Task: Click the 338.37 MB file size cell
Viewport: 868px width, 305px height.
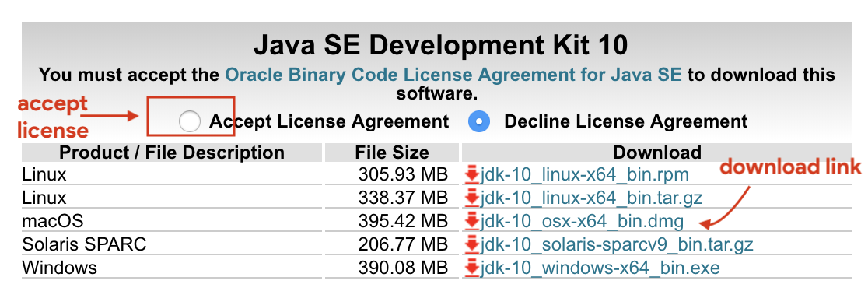Action: point(392,198)
